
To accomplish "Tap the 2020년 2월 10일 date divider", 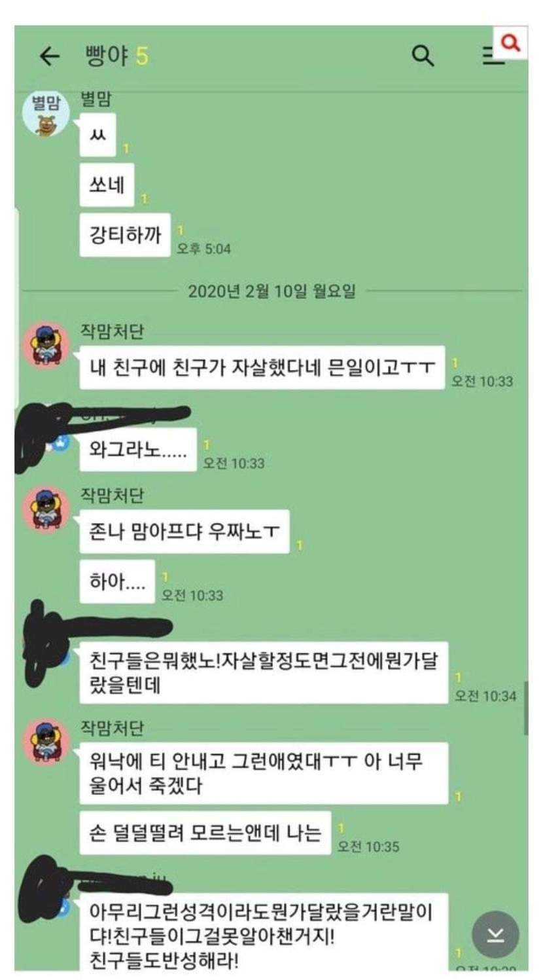I will 271,291.
